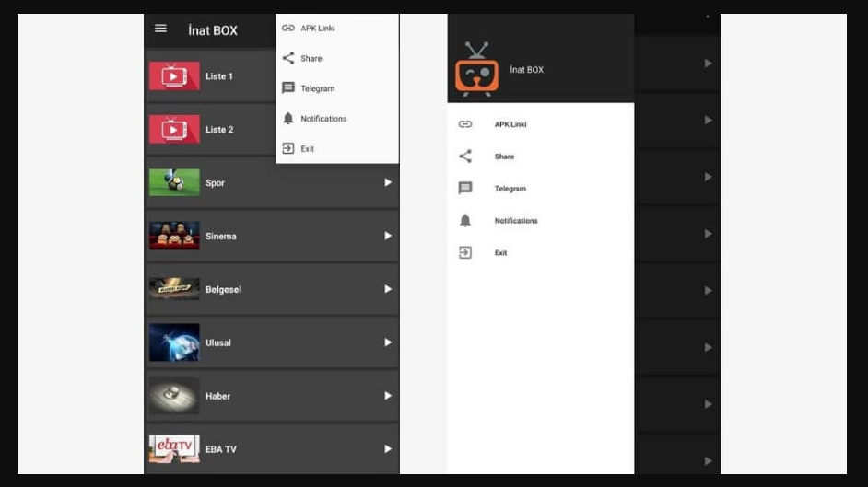Screen dimensions: 868x487
Task: Click the Haber label
Action: point(217,396)
